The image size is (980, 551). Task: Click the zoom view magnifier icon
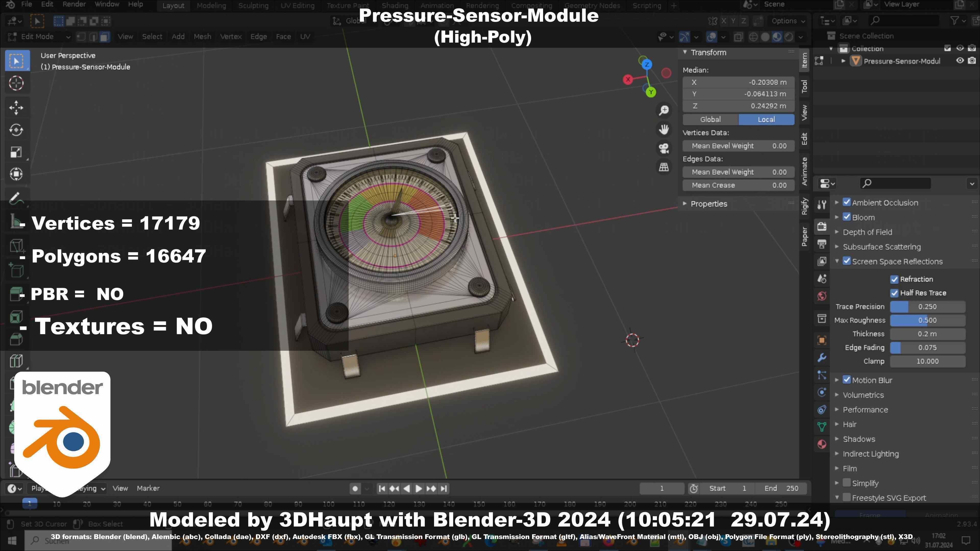(664, 110)
